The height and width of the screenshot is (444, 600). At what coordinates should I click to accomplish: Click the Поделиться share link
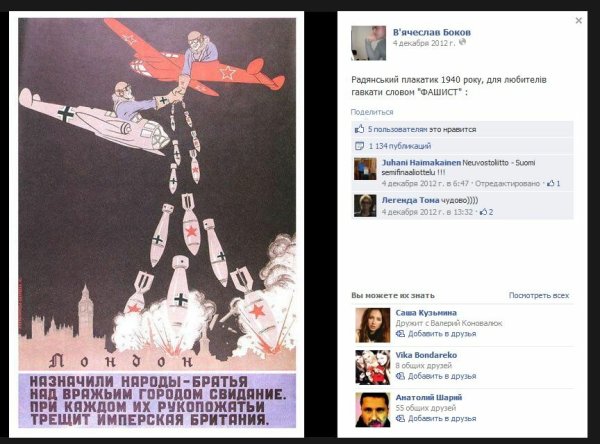(x=372, y=112)
